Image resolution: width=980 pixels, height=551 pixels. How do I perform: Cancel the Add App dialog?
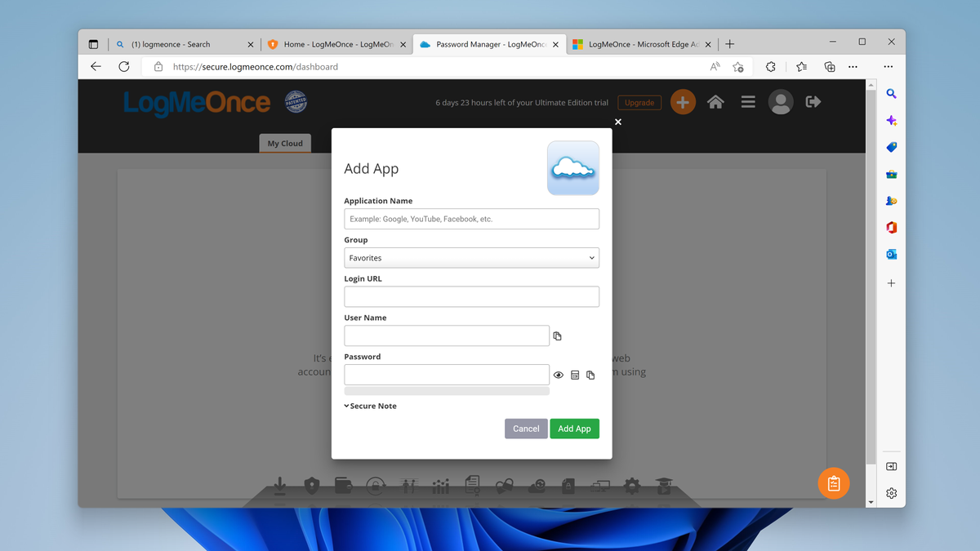(x=526, y=428)
